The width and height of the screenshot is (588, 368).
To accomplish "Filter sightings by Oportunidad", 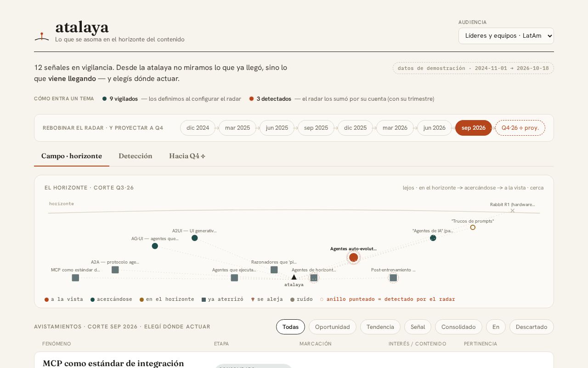I will [333, 327].
